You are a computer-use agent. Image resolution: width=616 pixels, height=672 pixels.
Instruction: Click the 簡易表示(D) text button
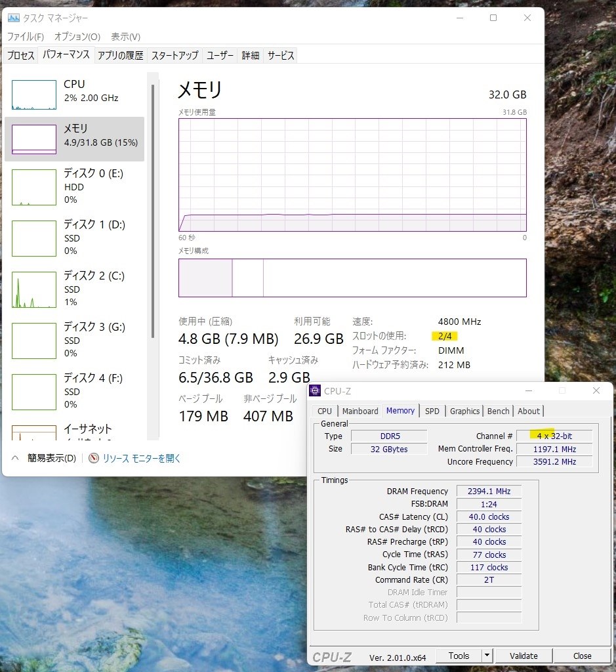pos(51,458)
